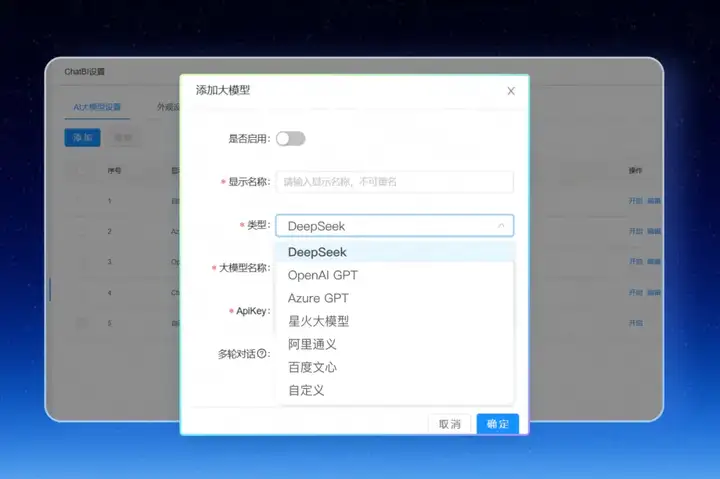This screenshot has height=479, width=720.
Task: Click the 添加大模型 dialog title
Action: click(223, 90)
